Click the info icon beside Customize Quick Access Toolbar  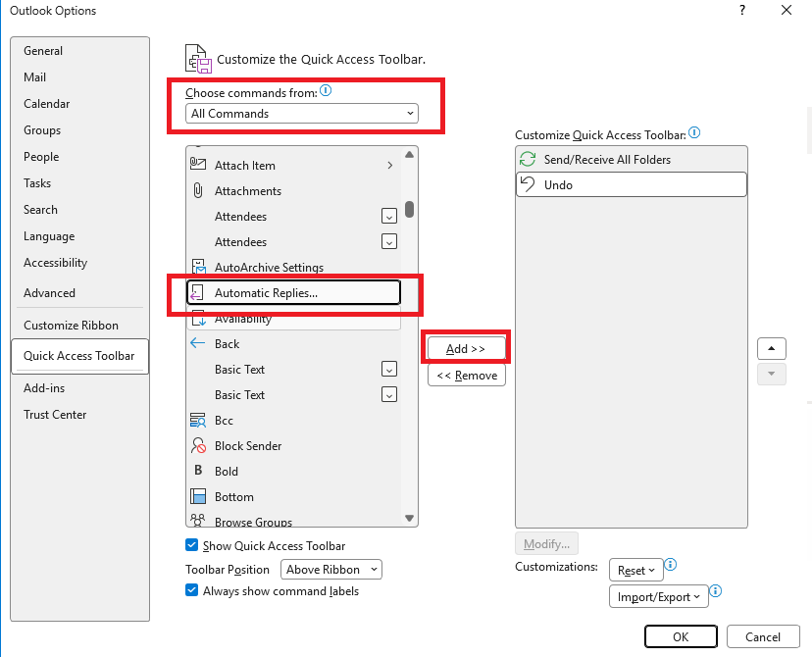[x=694, y=133]
